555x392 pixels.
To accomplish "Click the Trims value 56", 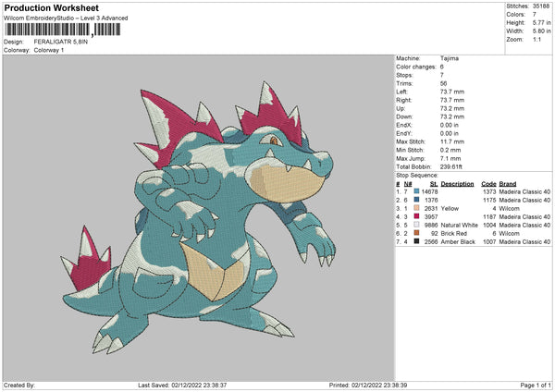I will [x=443, y=83].
